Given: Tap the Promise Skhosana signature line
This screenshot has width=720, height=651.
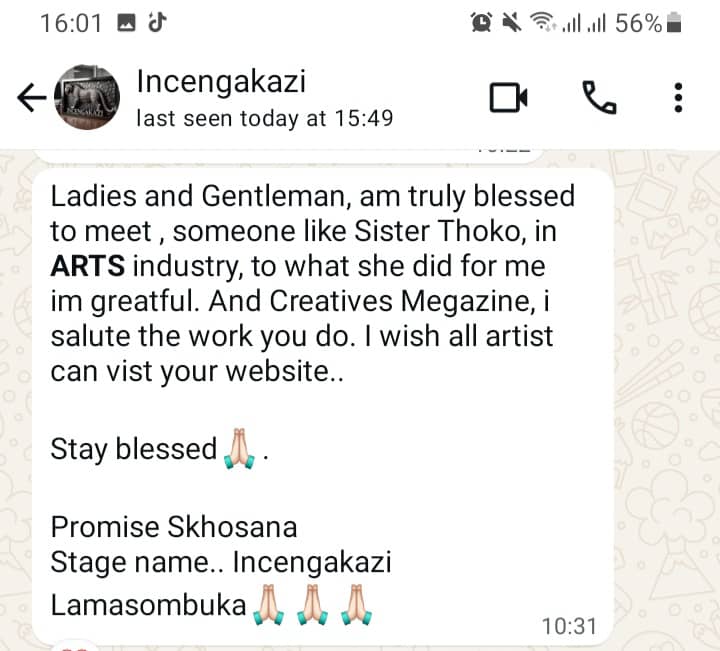Looking at the screenshot, I should point(174,527).
